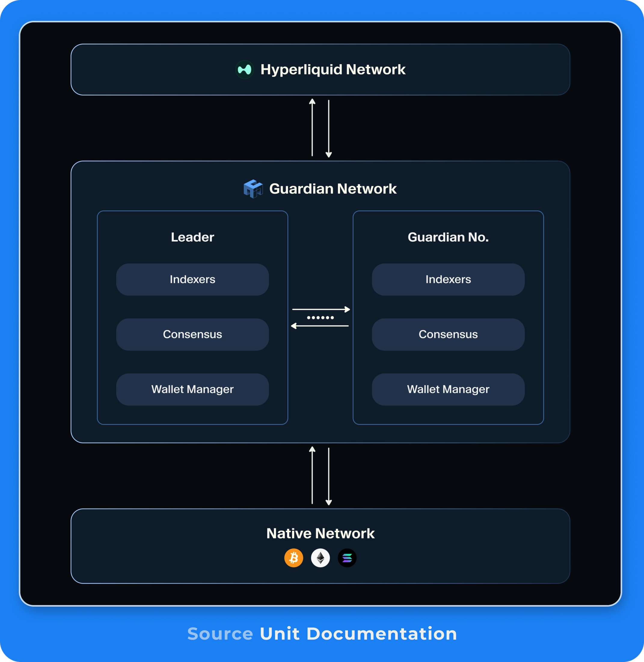Click the Guardian No. Indexers pill
Screen dimensions: 644x662
(448, 279)
